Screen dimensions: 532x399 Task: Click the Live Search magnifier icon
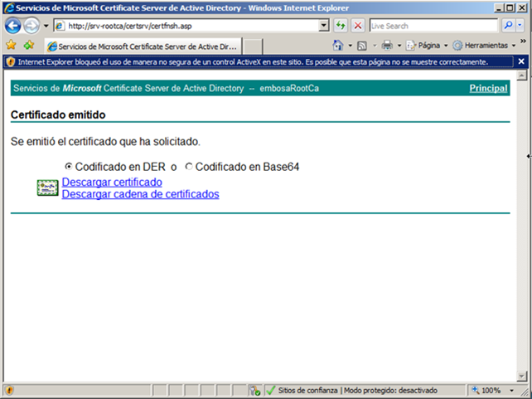click(507, 26)
